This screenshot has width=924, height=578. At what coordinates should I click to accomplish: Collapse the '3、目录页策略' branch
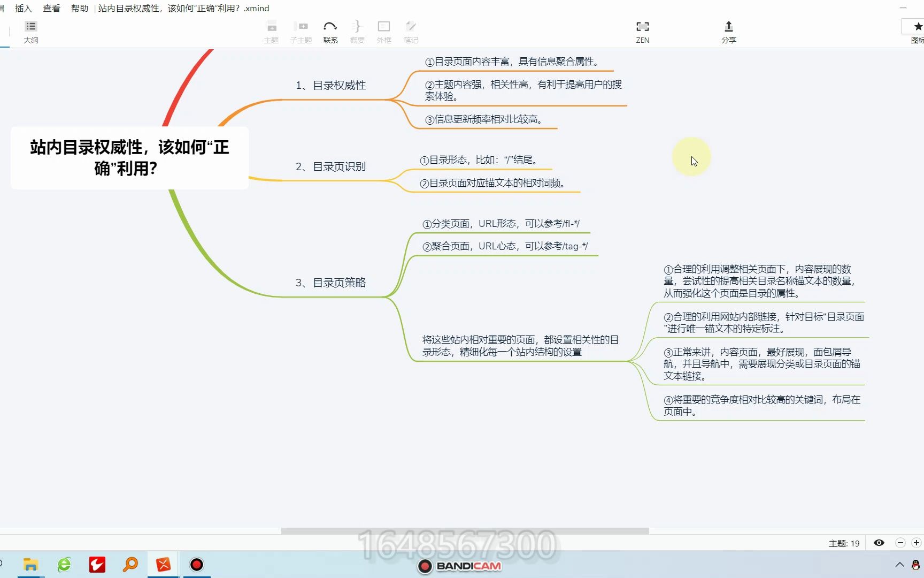coord(332,283)
